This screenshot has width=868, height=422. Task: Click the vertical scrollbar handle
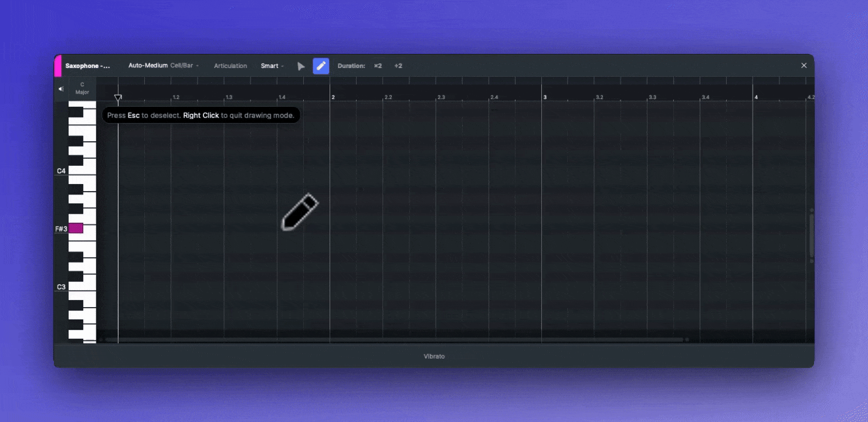click(812, 236)
